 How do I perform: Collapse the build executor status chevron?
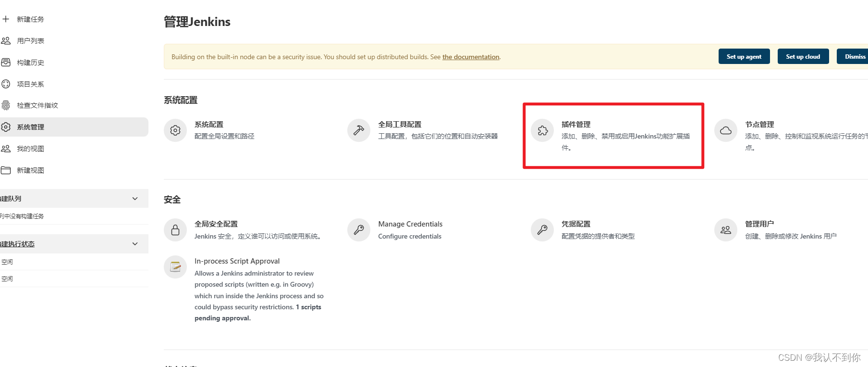pos(135,244)
